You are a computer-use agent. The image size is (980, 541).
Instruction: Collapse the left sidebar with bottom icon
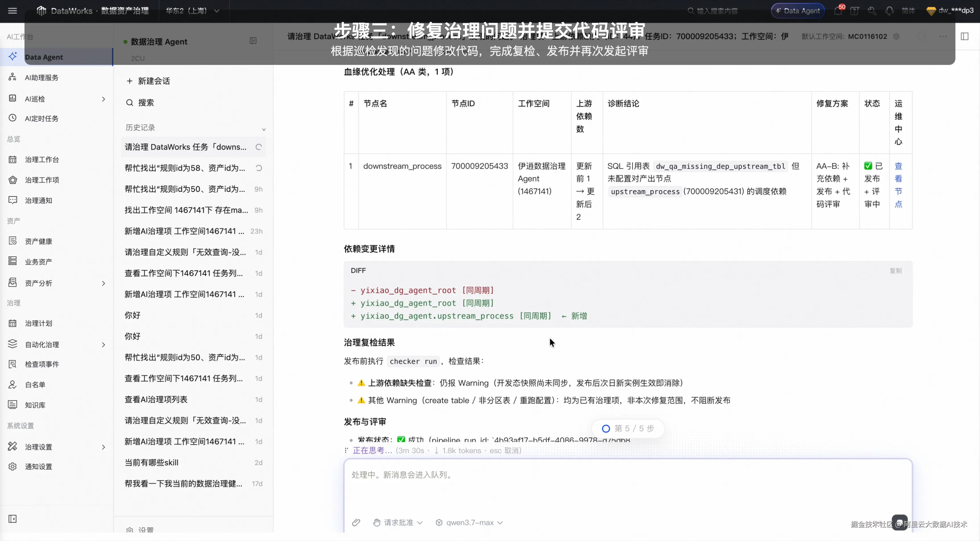click(13, 519)
